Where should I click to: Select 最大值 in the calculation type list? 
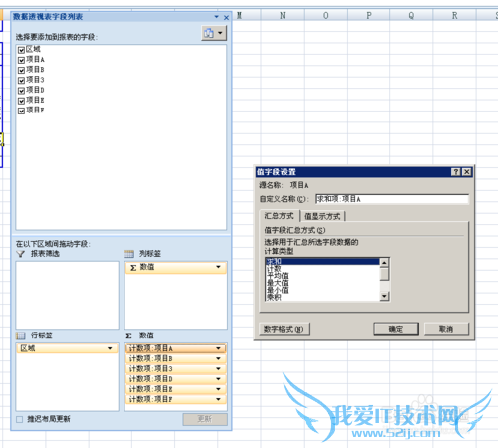click(x=323, y=283)
